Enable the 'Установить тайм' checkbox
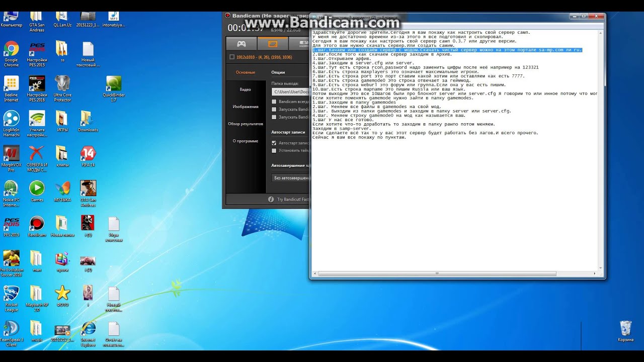Viewport: 644px width, 362px height. tap(274, 150)
